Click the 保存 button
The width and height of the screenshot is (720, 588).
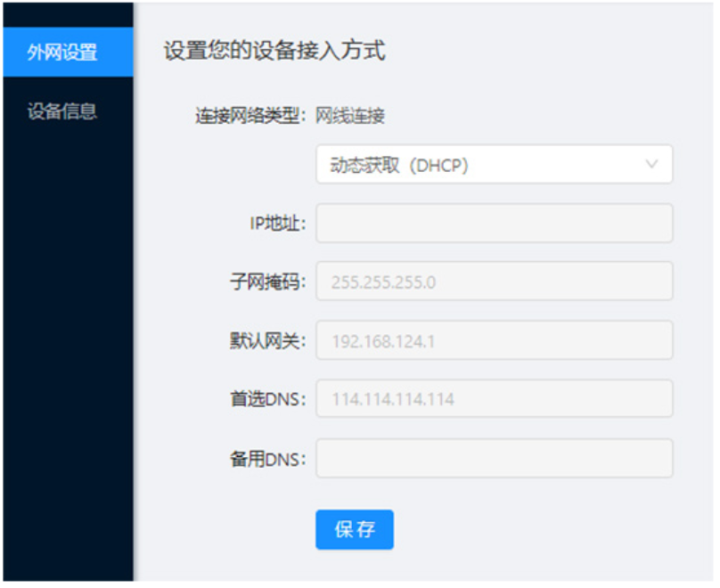355,529
